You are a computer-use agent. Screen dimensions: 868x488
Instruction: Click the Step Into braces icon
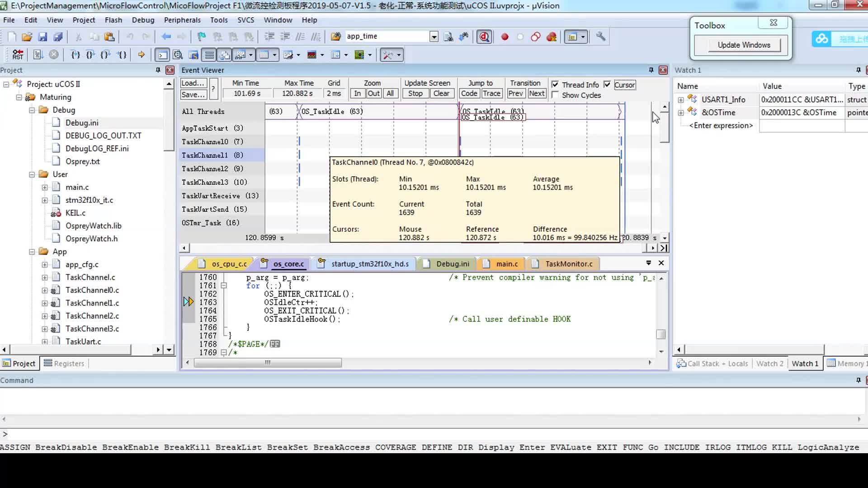(75, 55)
